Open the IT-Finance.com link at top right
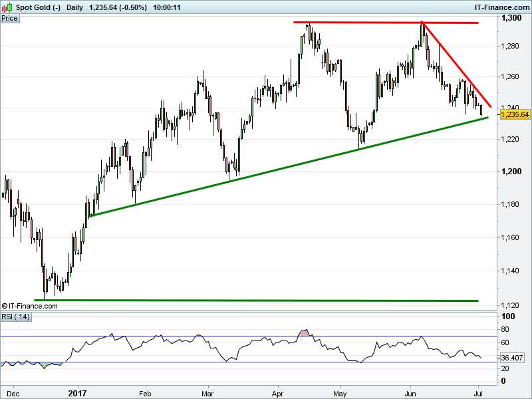Screen dimensions: 532x399 [501, 7]
